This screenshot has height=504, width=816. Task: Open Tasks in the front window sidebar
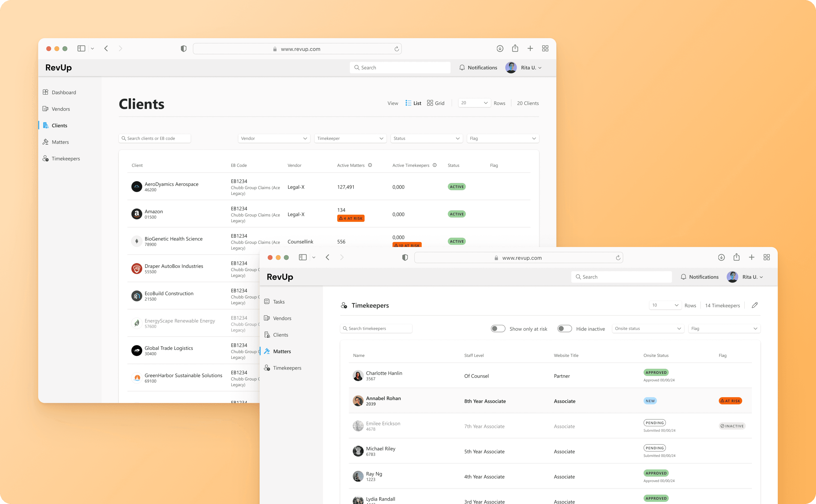278,302
